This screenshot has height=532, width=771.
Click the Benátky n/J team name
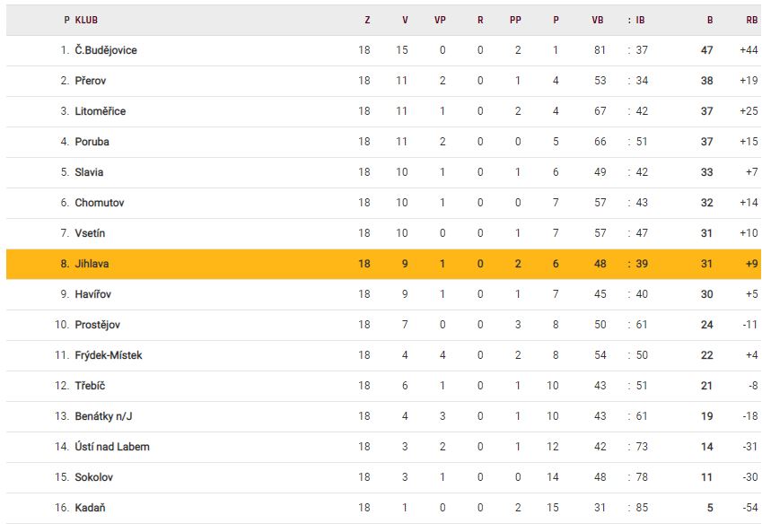coord(103,416)
